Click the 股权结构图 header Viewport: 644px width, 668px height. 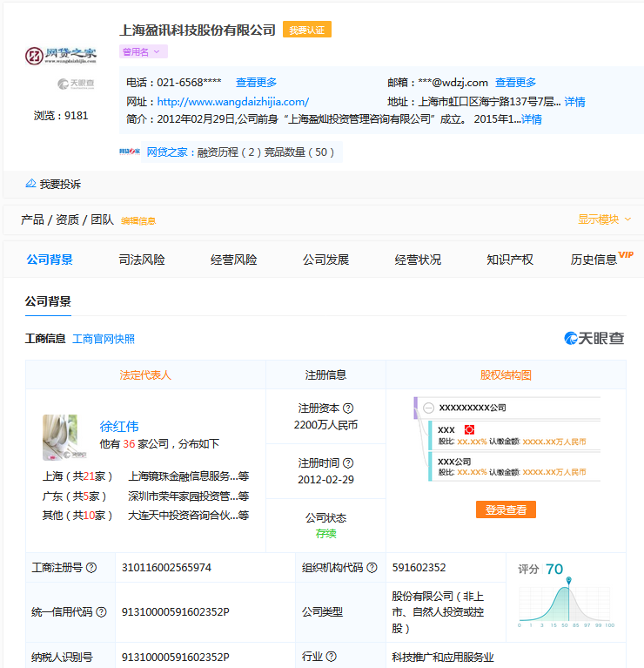click(506, 374)
